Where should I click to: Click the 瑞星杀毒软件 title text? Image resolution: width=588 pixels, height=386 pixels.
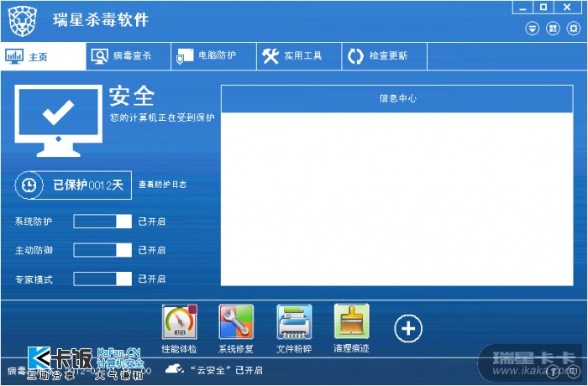101,20
